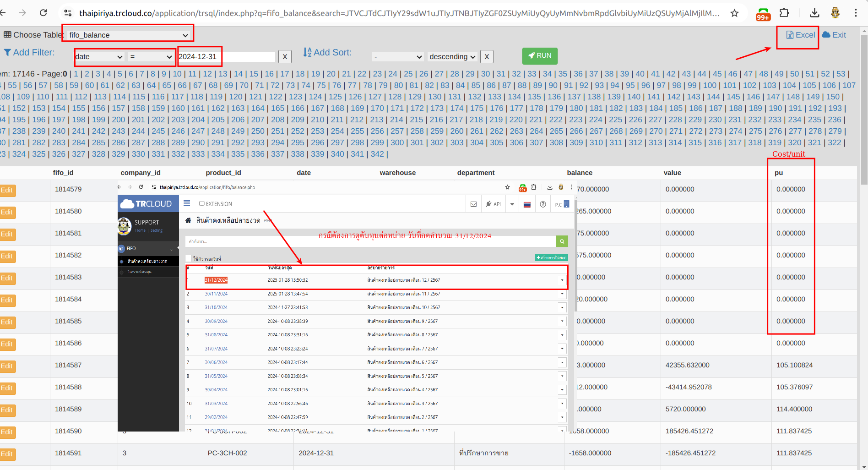868x470 pixels.
Task: Bookmark the page with main toolbar star
Action: [734, 13]
